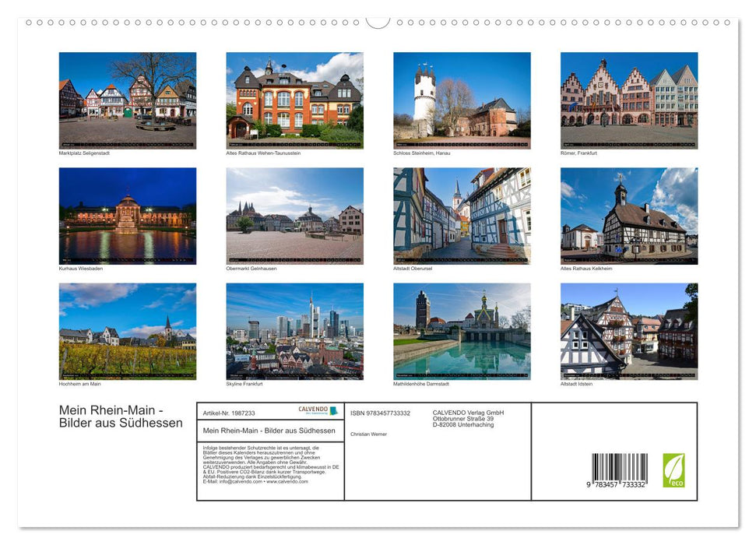Image resolution: width=756 pixels, height=545 pixels.
Task: Click the Schloss Steinheim Hanau photo
Action: [x=461, y=99]
